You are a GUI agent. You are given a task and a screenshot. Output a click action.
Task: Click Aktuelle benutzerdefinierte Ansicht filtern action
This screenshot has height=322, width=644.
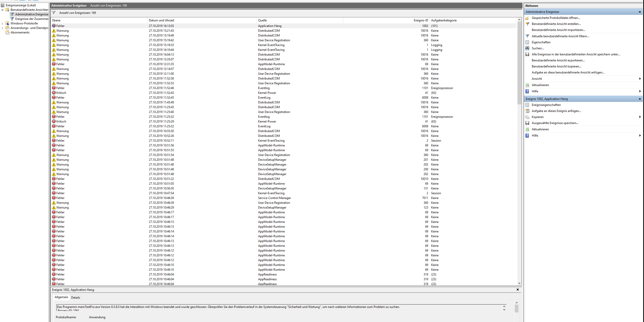[560, 36]
